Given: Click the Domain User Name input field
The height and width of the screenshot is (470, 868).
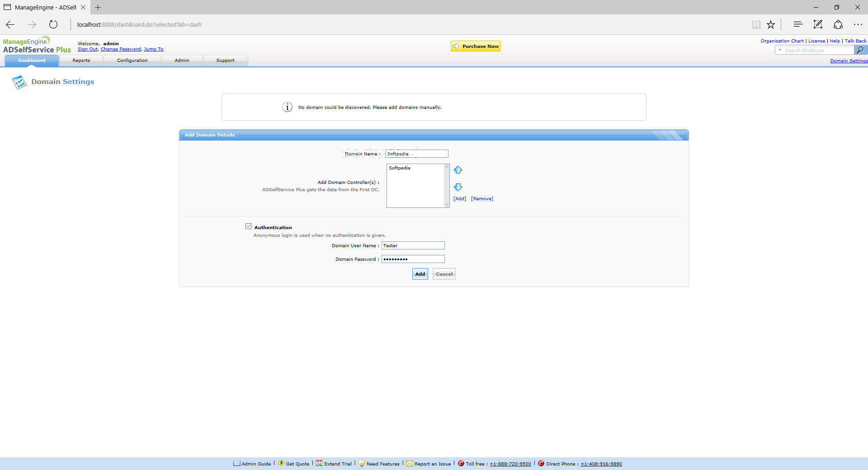Looking at the screenshot, I should pos(413,245).
